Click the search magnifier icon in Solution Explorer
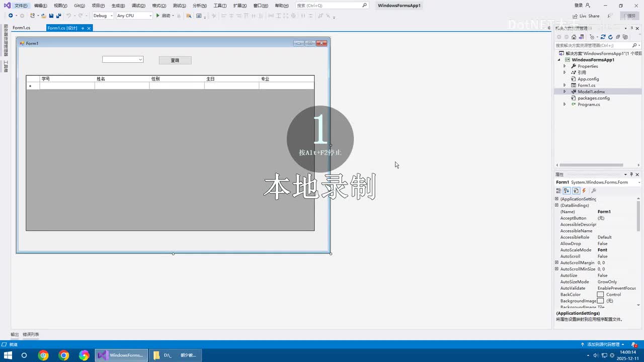This screenshot has height=362, width=644. point(634,45)
